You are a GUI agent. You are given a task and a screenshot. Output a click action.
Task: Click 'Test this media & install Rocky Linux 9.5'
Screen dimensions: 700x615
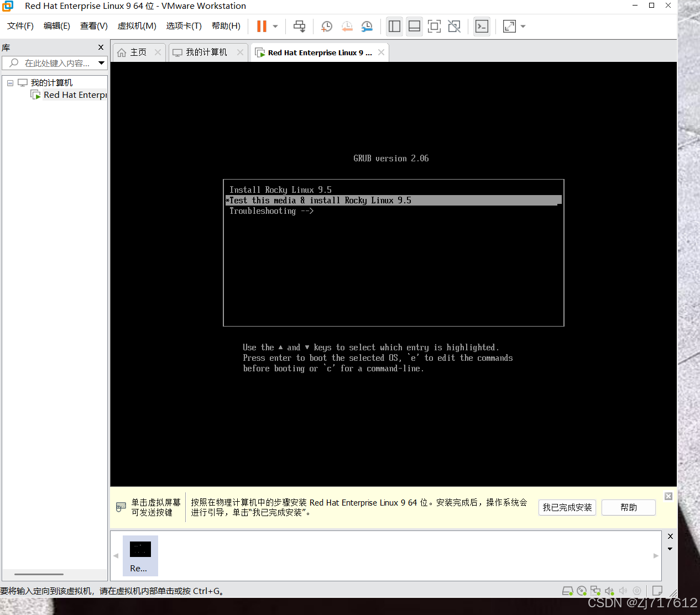click(x=393, y=200)
